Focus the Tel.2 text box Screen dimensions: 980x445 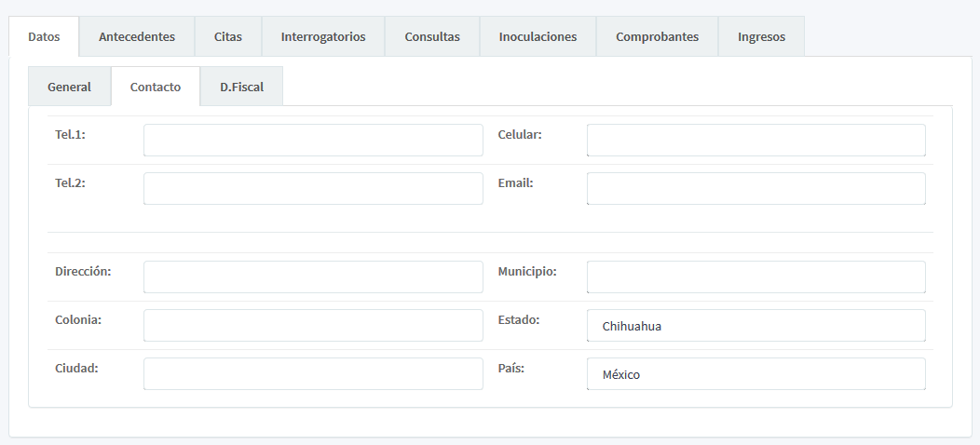point(313,189)
